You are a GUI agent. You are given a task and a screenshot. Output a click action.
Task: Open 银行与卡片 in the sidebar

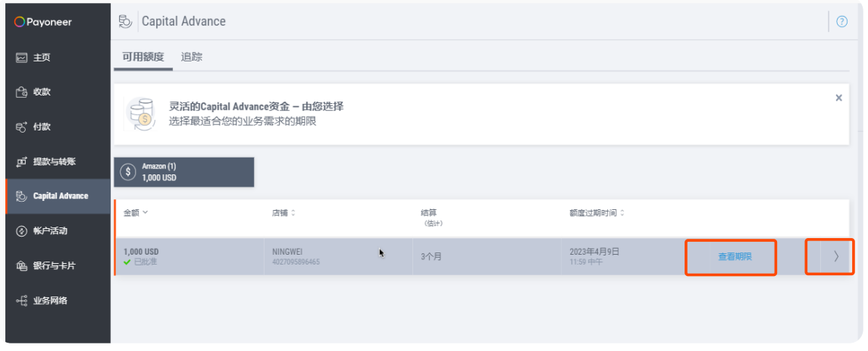click(58, 266)
